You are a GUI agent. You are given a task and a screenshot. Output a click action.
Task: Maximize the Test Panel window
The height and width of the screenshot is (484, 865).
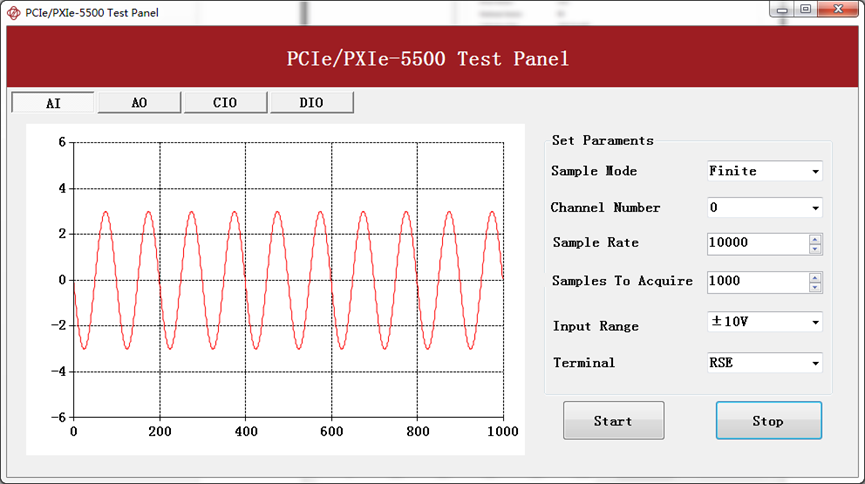tap(805, 9)
